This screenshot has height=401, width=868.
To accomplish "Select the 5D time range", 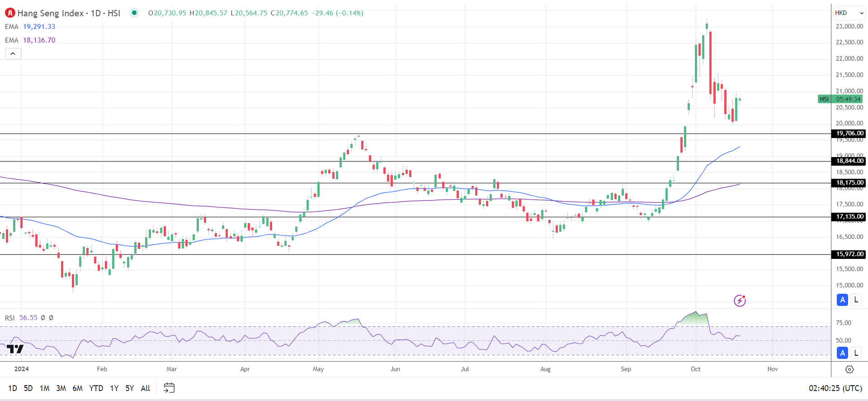I will [x=28, y=388].
